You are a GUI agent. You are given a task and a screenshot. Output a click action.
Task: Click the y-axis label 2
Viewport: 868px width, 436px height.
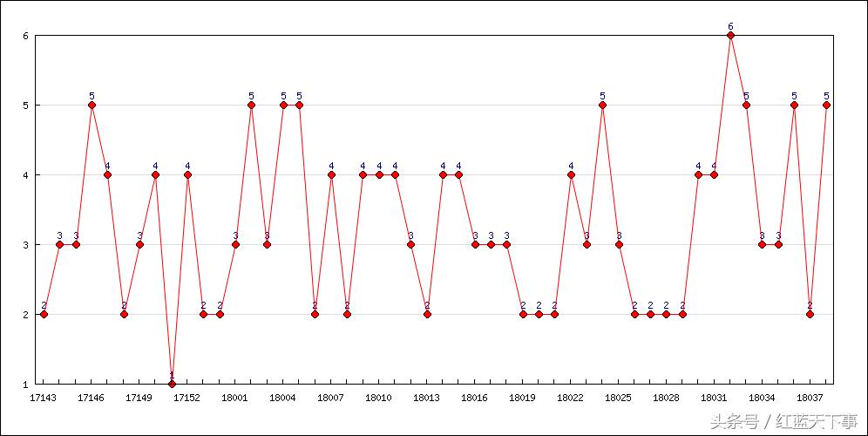pyautogui.click(x=24, y=314)
